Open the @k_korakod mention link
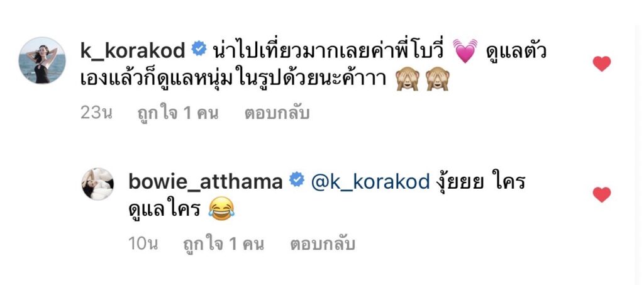The image size is (644, 285). pos(370,182)
